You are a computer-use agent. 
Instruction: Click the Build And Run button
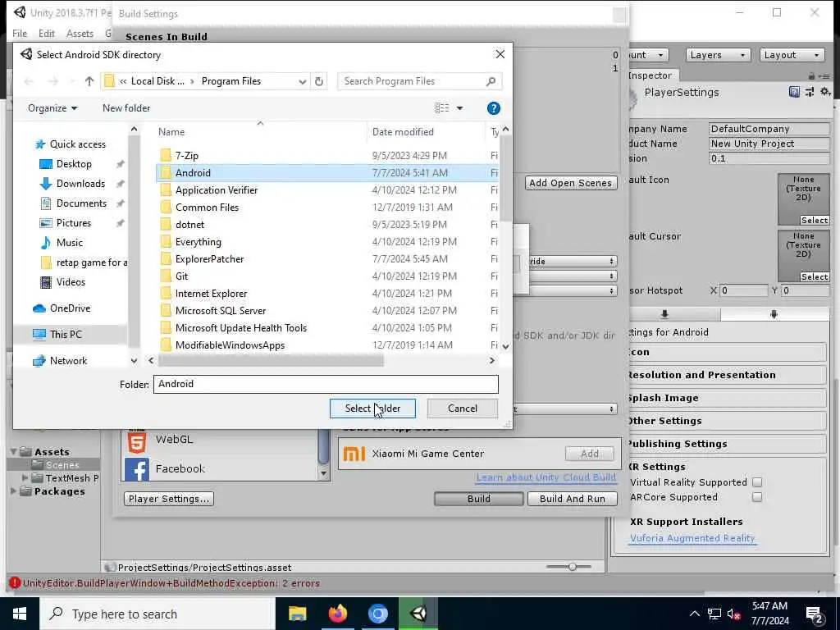(x=572, y=499)
